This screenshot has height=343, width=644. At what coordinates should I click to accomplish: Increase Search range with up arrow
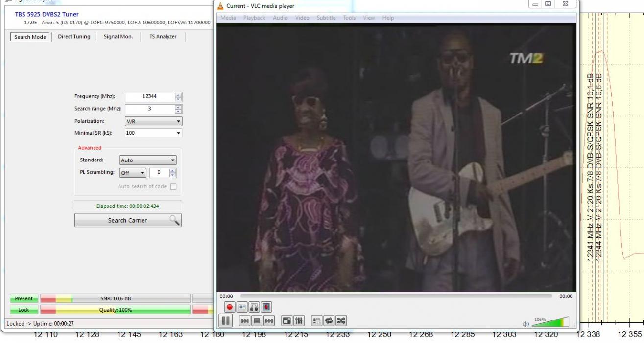(x=178, y=107)
